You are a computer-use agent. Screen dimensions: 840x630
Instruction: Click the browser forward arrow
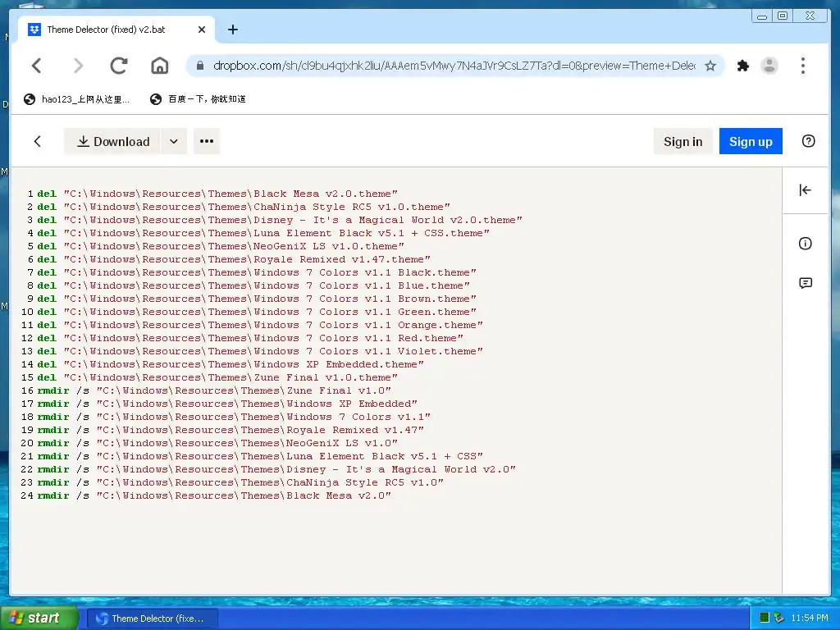pos(78,66)
